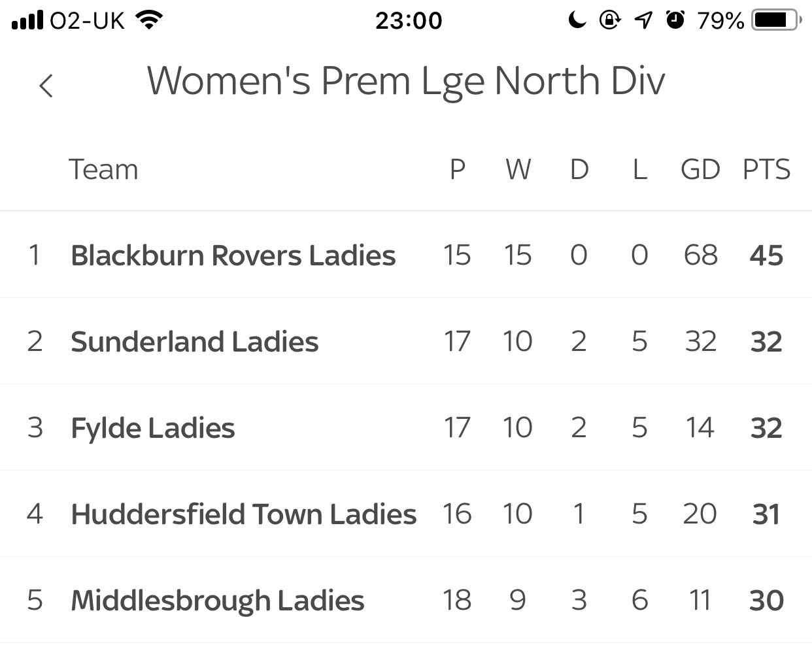
Task: Tap the 23:00 status bar clock
Action: click(409, 21)
